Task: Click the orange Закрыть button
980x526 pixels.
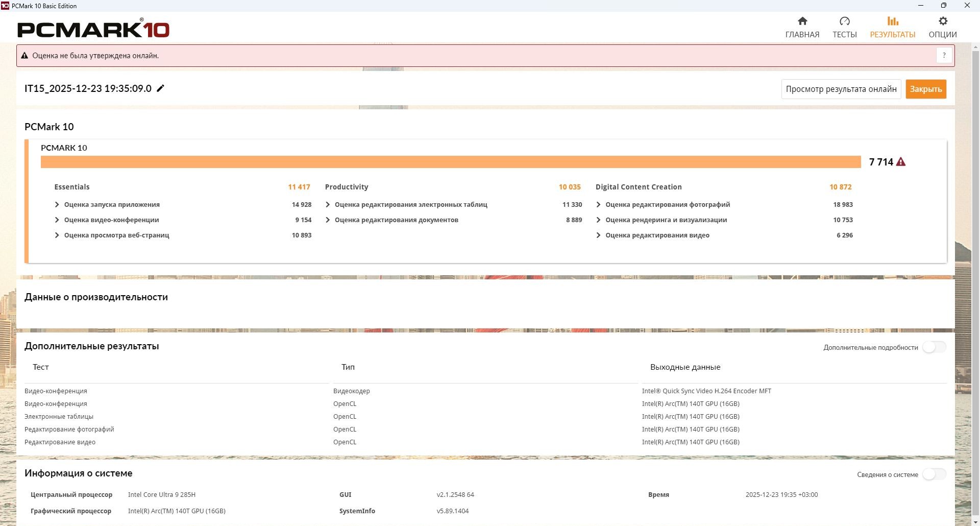Action: click(926, 89)
